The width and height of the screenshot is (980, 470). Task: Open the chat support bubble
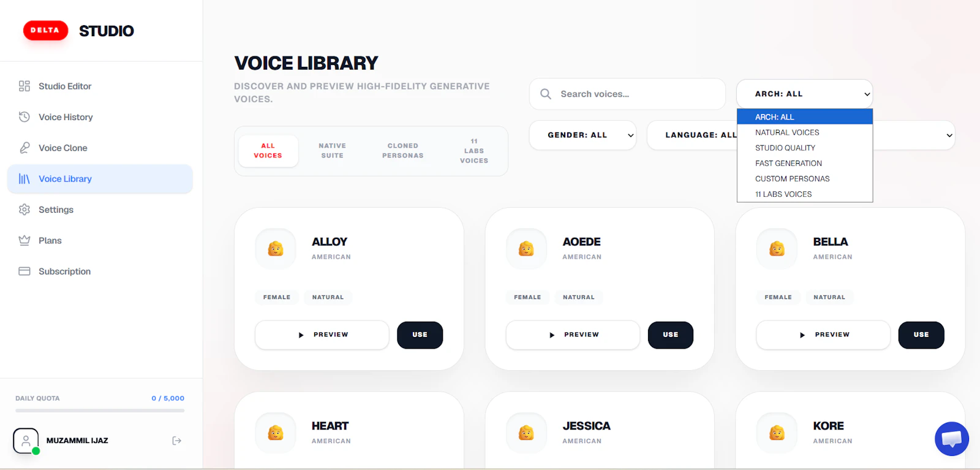click(952, 439)
